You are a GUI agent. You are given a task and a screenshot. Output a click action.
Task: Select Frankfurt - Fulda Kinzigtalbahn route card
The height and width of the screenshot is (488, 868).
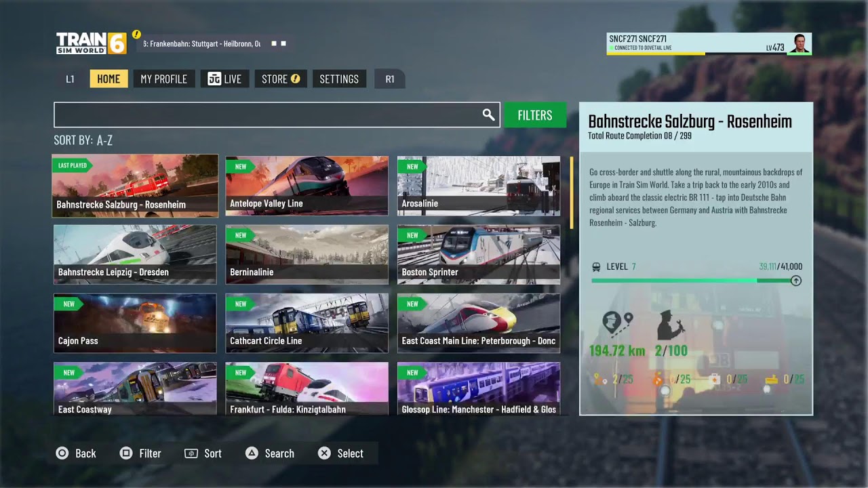click(x=307, y=388)
